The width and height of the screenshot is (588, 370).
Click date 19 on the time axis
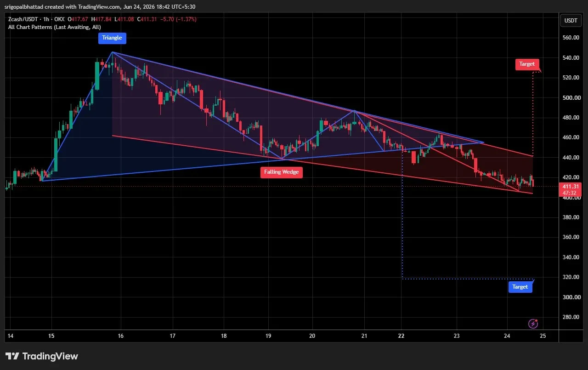(x=269, y=336)
